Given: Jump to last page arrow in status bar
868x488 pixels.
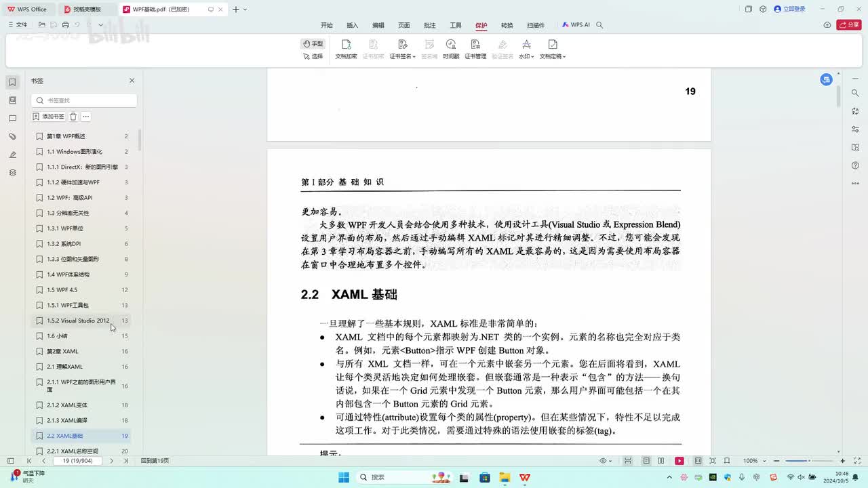Looking at the screenshot, I should click(125, 461).
